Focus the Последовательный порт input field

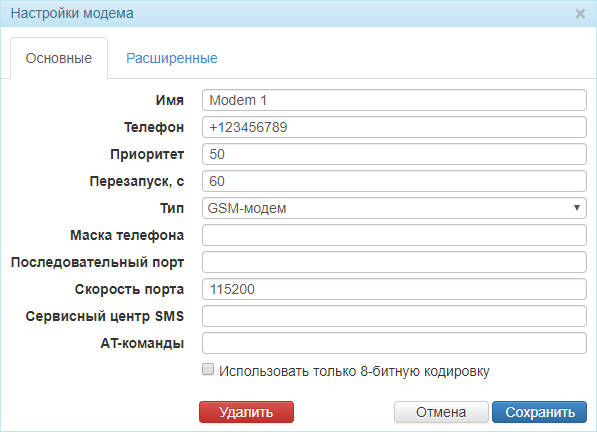point(394,262)
